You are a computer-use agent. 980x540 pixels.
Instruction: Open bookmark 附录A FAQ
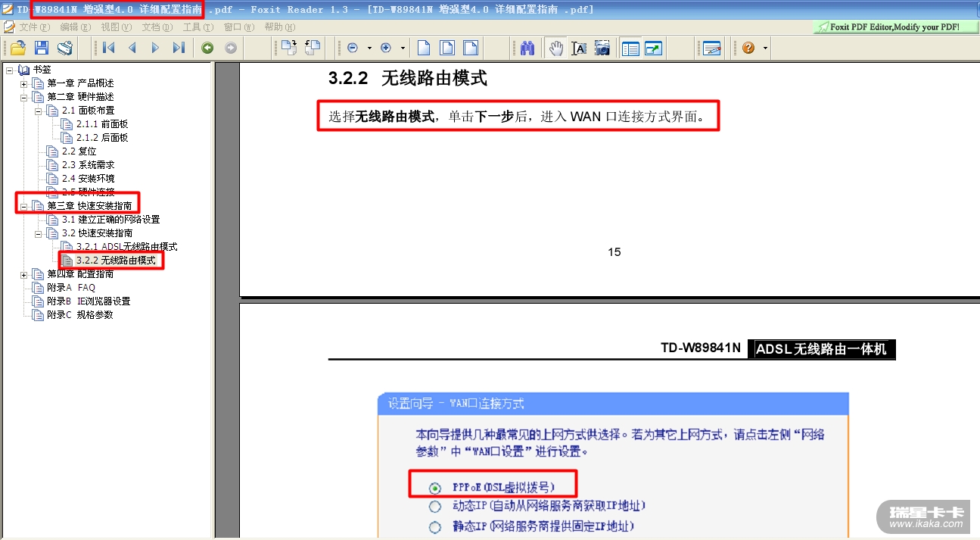click(71, 288)
